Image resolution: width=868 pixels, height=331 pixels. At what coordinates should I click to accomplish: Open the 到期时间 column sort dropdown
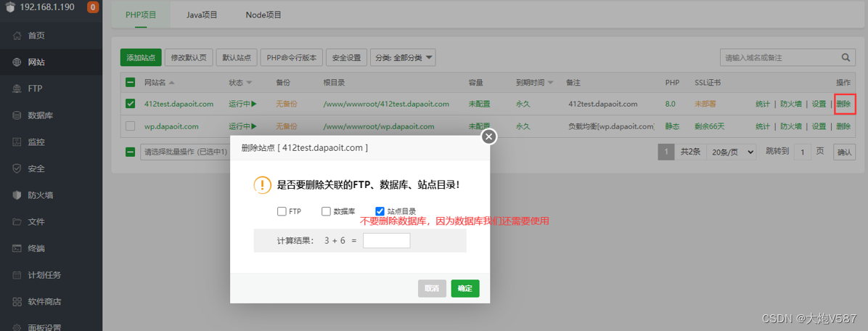pos(550,83)
